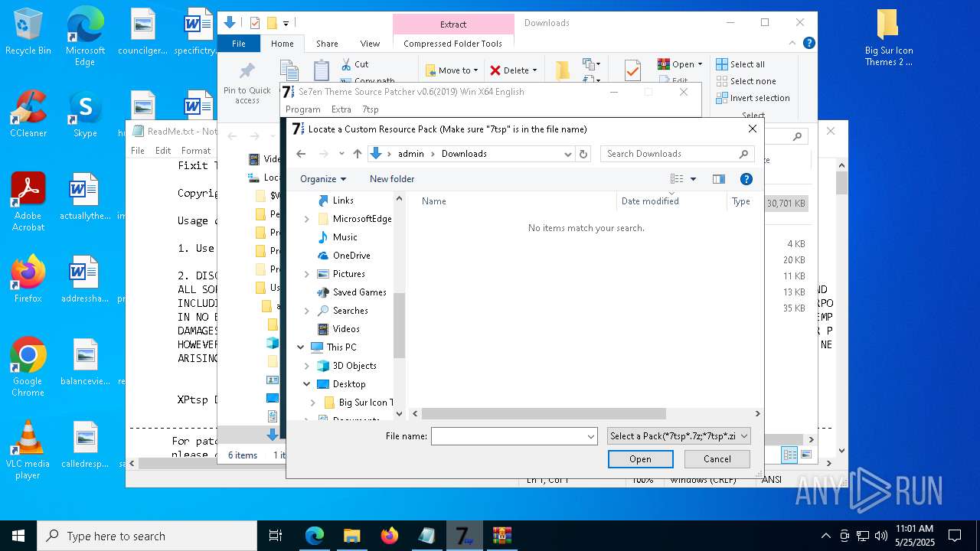Refresh the Downloads location in the dialog
Screen dimensions: 980x551
tap(583, 154)
